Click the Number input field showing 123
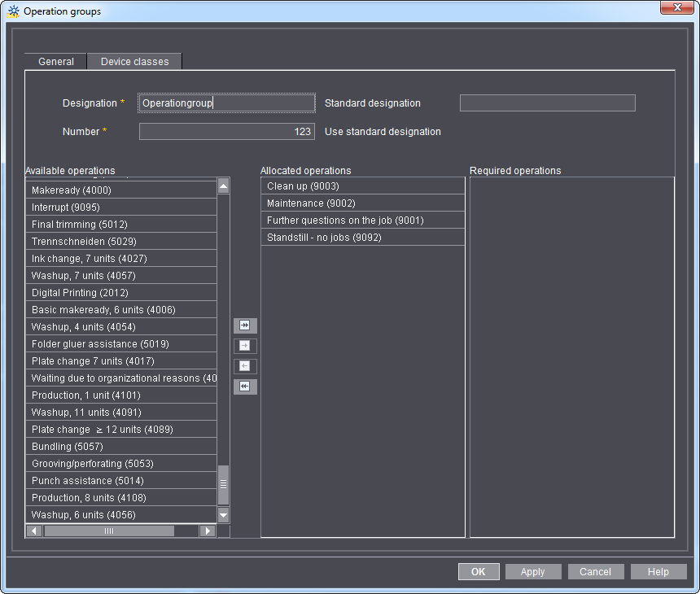 click(226, 131)
